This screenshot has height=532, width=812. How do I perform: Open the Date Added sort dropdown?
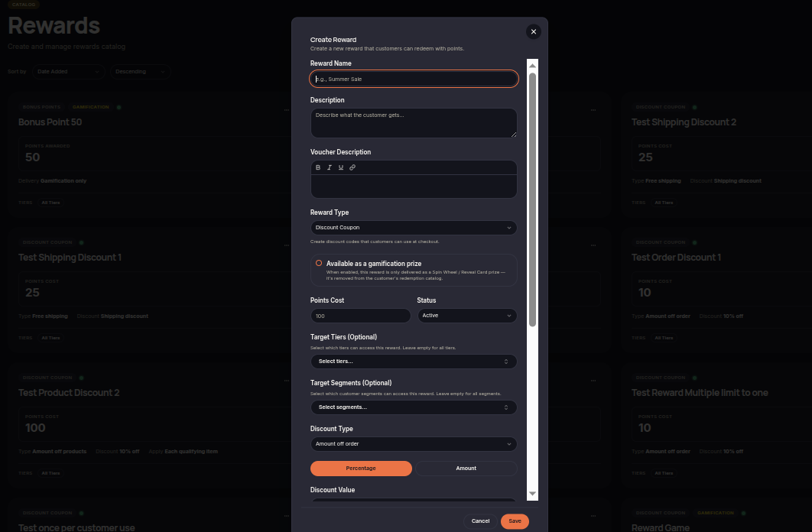[68, 71]
